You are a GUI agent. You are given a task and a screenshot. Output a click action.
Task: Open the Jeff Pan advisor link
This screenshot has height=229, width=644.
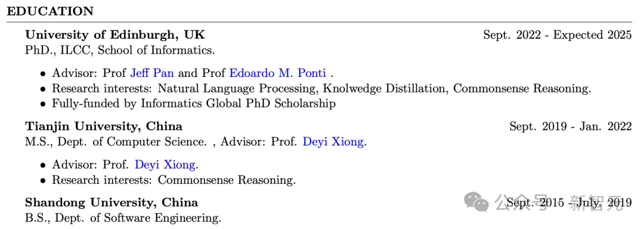152,73
